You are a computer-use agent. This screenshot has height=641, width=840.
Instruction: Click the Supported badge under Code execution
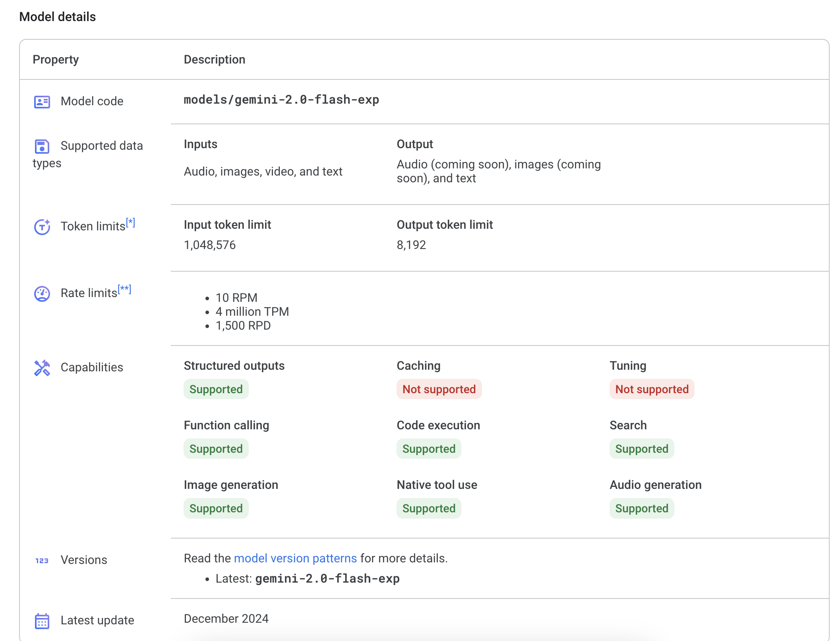pyautogui.click(x=429, y=449)
